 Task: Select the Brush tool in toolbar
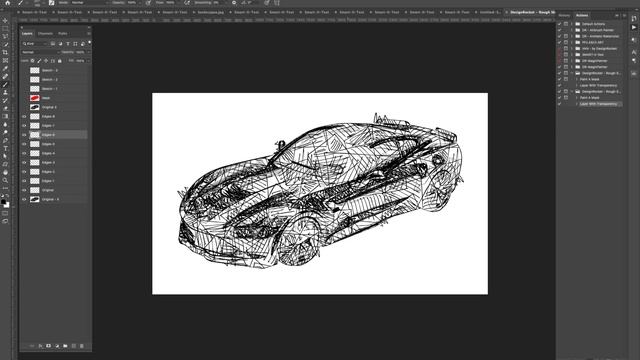[5, 84]
